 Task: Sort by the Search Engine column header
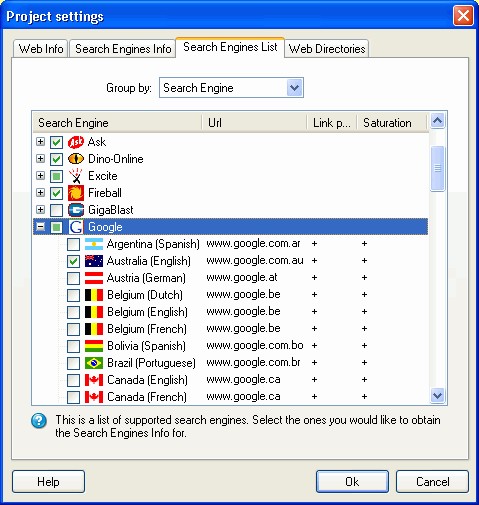click(x=117, y=123)
